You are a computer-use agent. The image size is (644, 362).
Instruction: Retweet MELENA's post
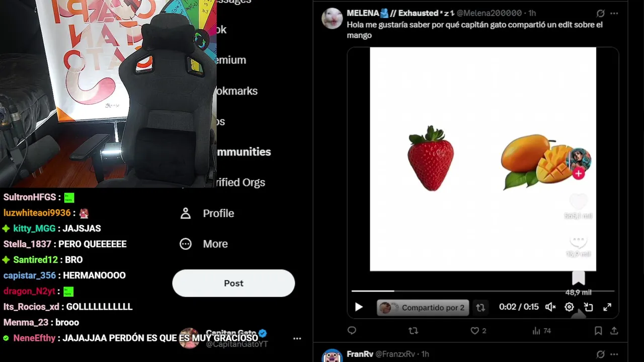[x=413, y=330]
